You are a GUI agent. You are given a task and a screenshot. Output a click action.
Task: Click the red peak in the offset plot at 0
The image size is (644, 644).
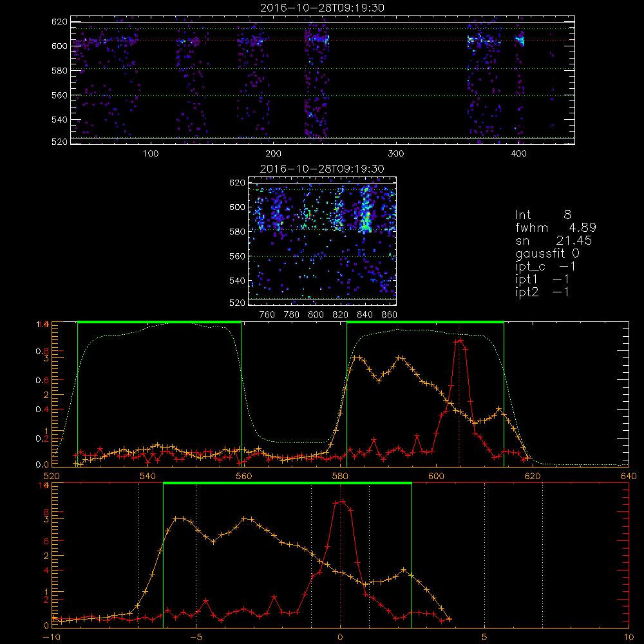(342, 501)
